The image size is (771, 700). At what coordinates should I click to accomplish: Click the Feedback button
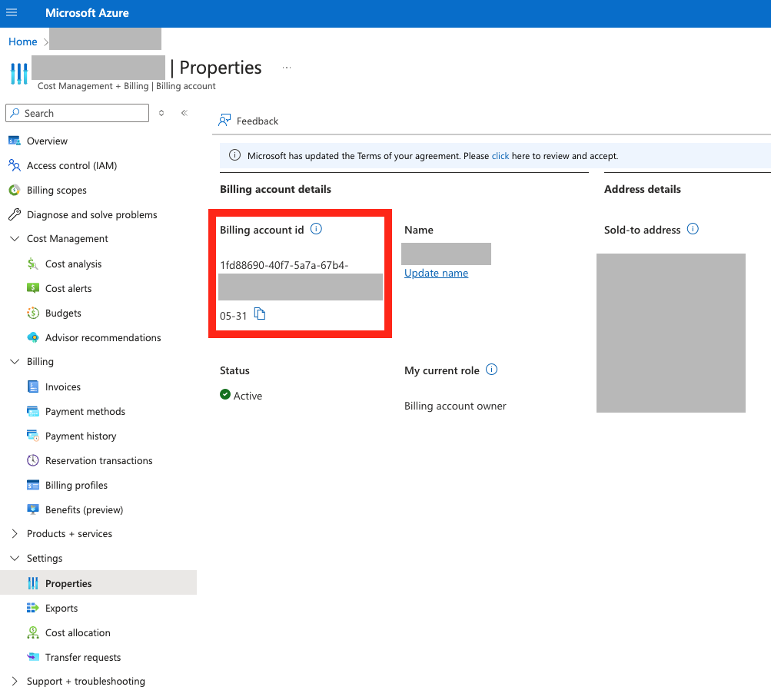pyautogui.click(x=248, y=121)
